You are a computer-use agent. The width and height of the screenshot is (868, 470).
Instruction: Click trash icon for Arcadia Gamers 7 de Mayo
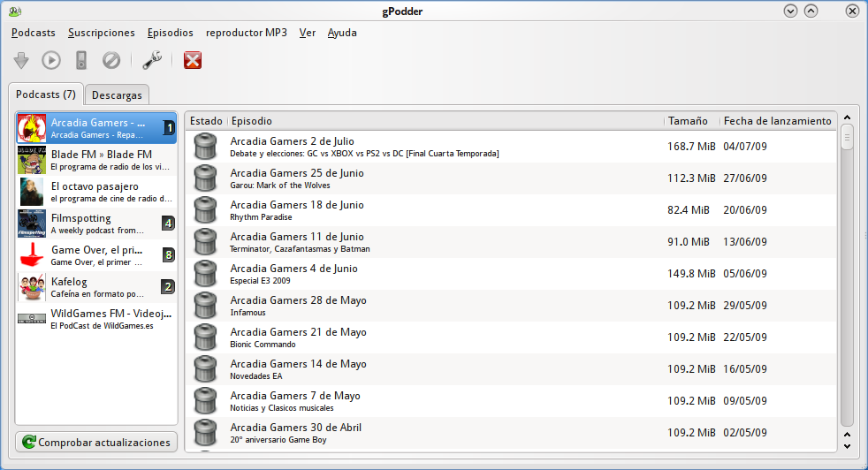click(205, 401)
